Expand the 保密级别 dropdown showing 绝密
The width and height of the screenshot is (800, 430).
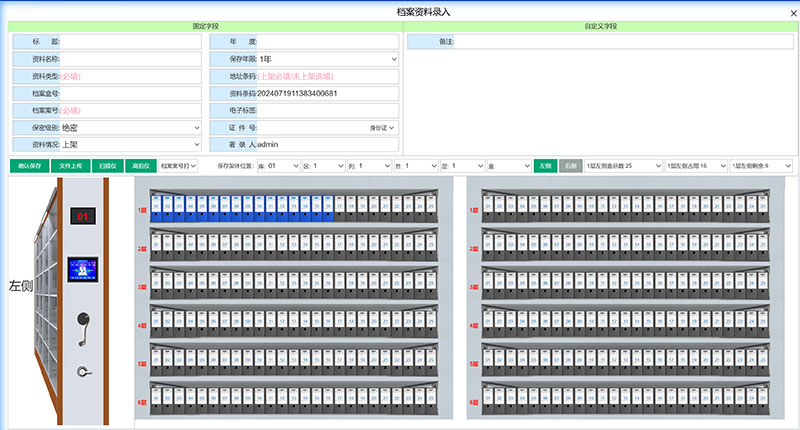[x=131, y=127]
